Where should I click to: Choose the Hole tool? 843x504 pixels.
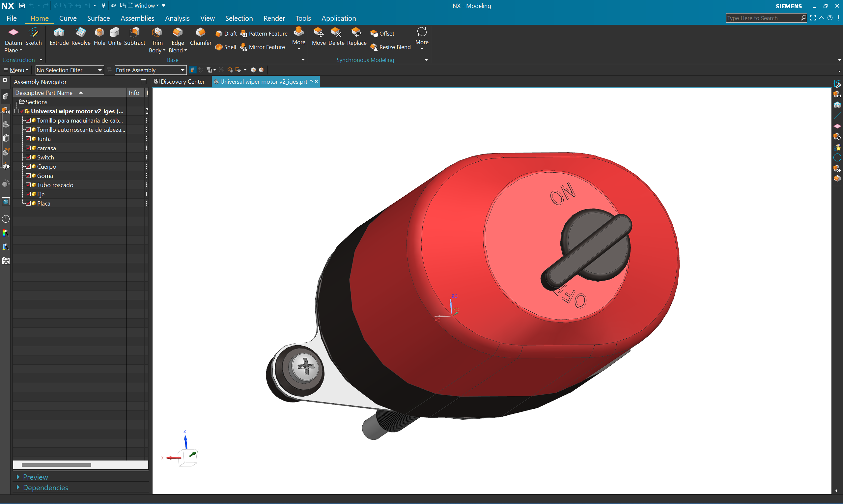point(99,36)
